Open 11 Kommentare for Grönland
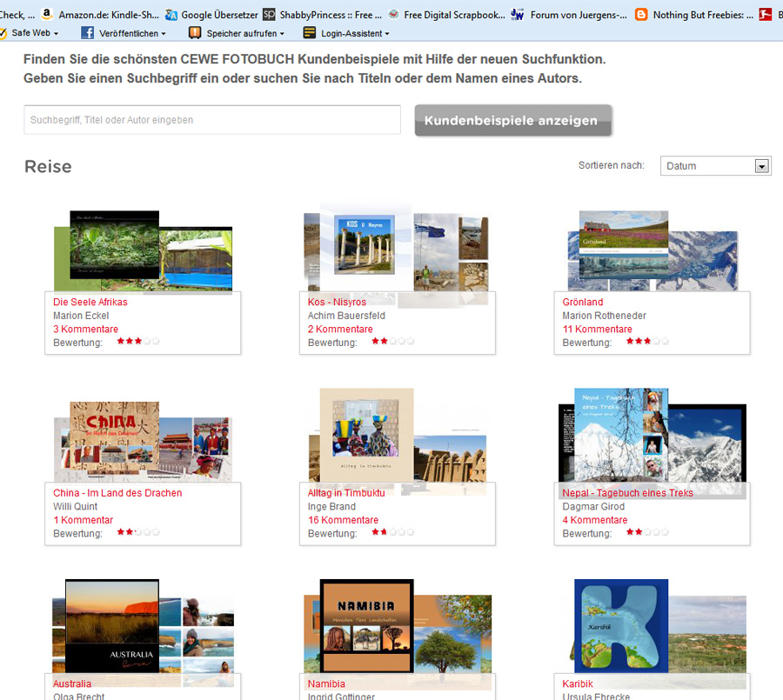This screenshot has width=783, height=700. pos(597,329)
